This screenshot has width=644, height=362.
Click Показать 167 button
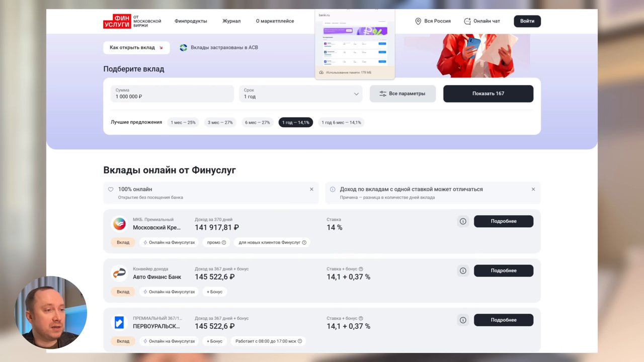(488, 94)
